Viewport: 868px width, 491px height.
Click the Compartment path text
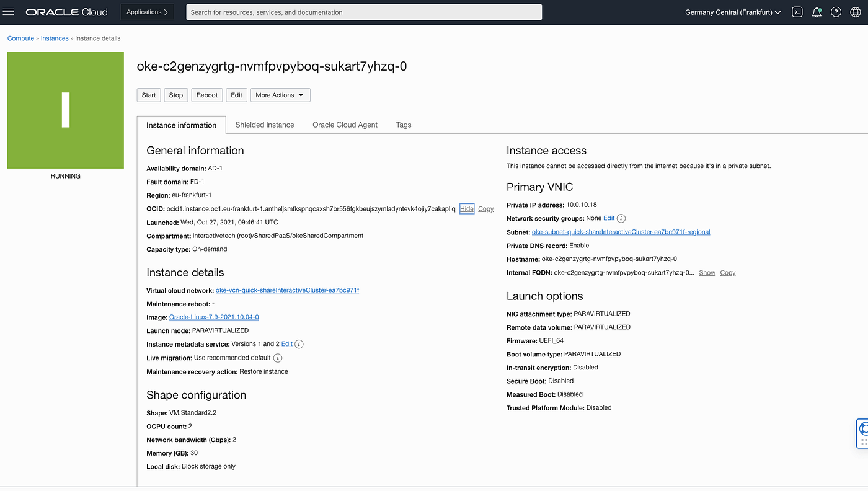pos(278,236)
